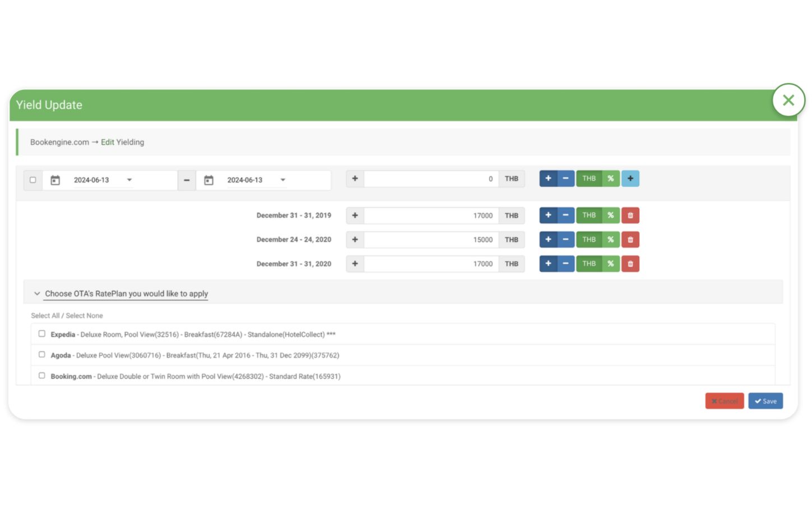Screen dimensions: 812x508
Task: Delete the December 24 - 24, 2020 row
Action: (x=630, y=240)
